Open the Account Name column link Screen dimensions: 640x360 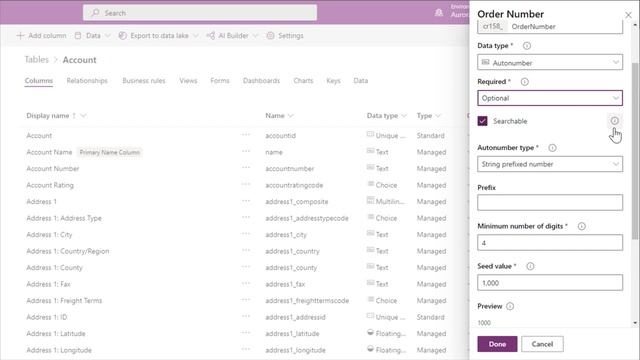coord(49,152)
